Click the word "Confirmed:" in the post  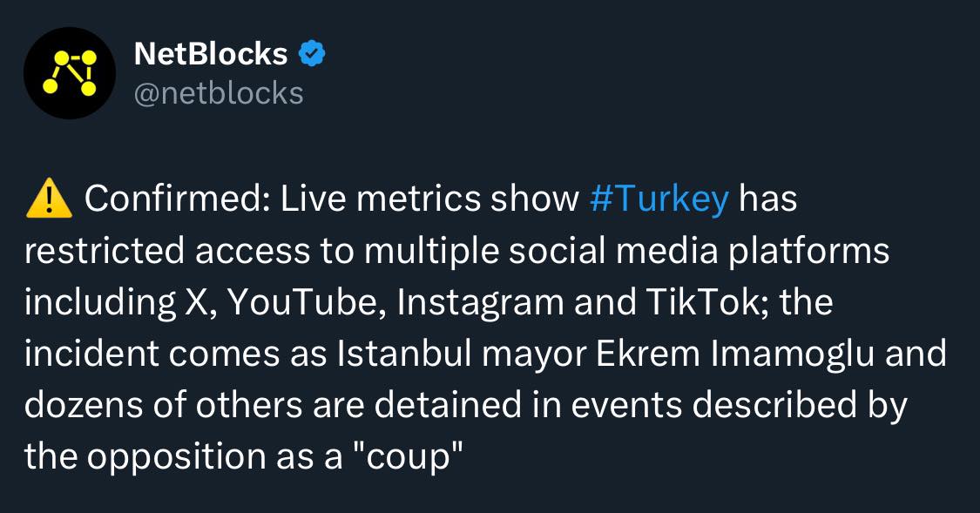[178, 199]
